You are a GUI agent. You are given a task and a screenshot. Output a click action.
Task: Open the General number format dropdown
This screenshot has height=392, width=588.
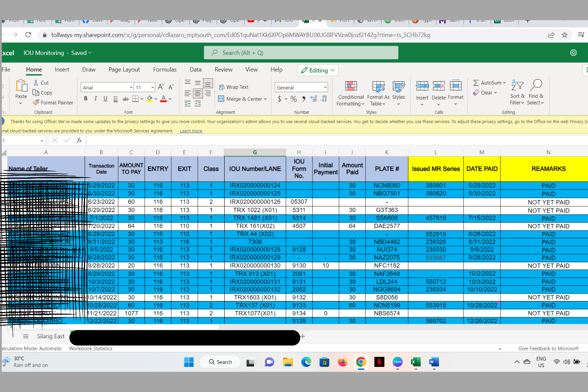tap(325, 87)
